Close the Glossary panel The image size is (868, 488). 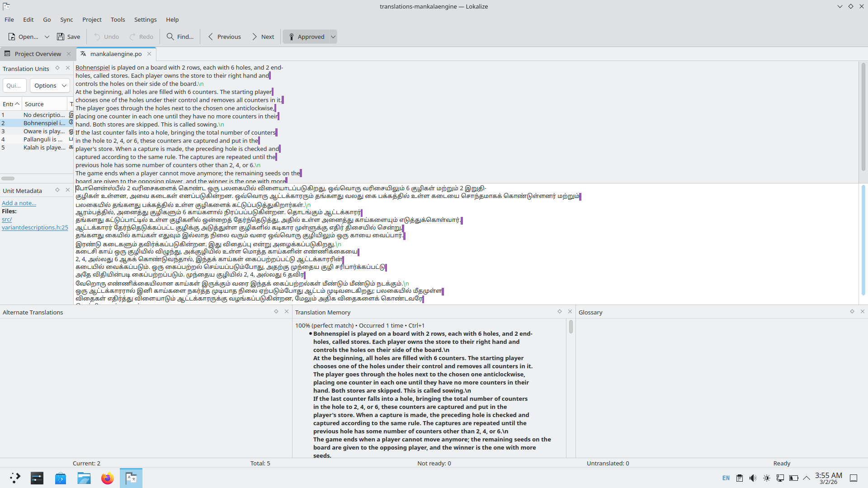point(863,312)
